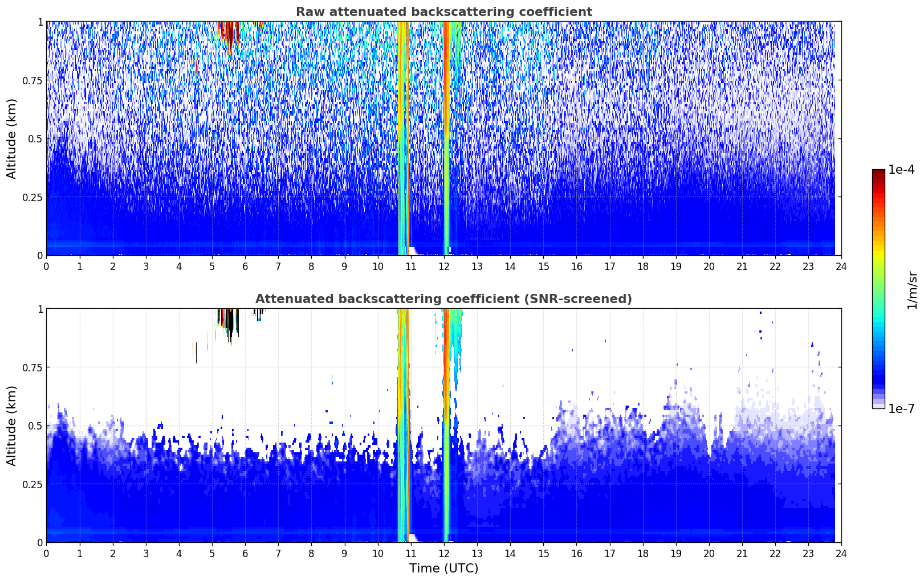
Task: Click the vertical streak near 10.8 UTC in top plot
Action: (x=404, y=138)
